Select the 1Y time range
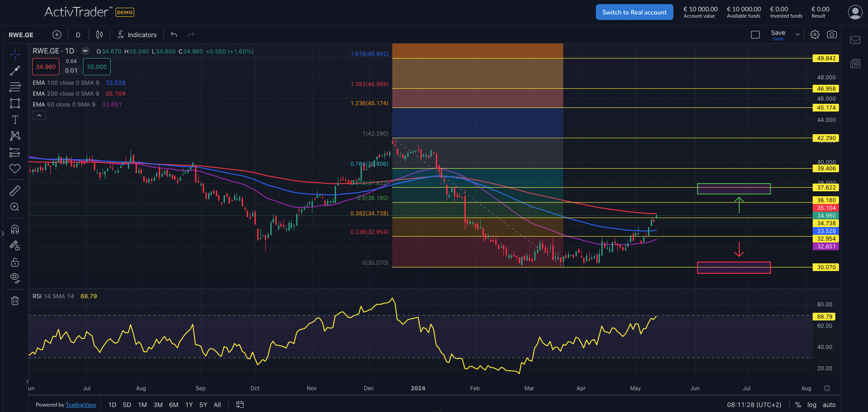The height and width of the screenshot is (412, 868). [189, 405]
